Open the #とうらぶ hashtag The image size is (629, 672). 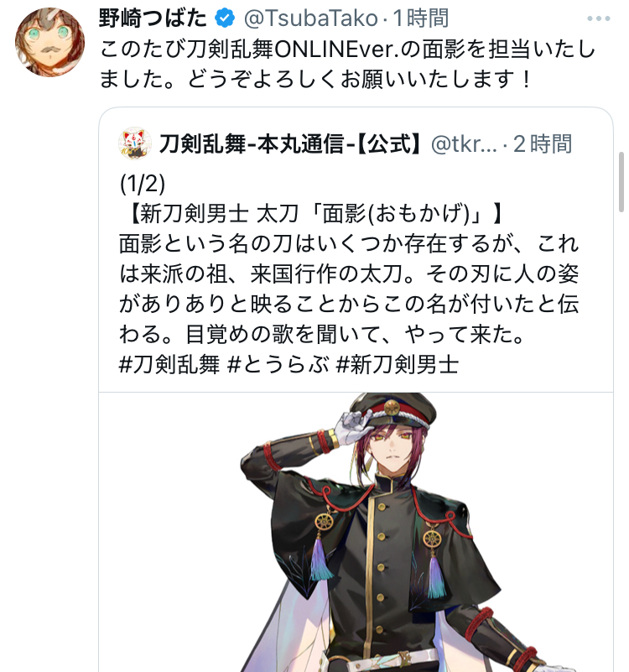point(278,364)
